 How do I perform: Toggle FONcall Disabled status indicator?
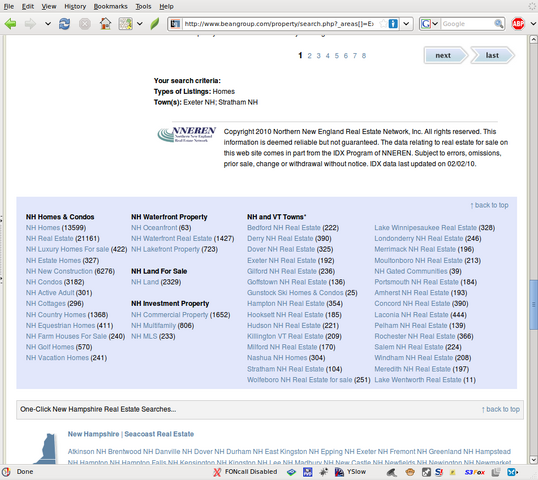coord(245,472)
